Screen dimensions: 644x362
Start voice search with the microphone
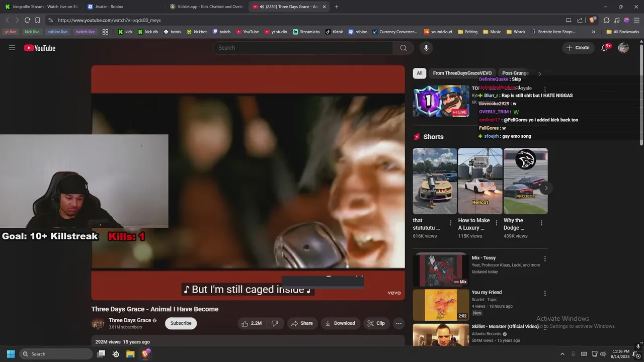pos(426,48)
